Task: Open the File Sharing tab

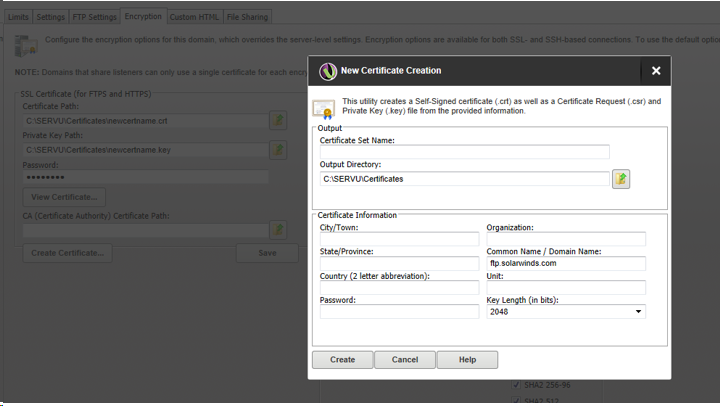Action: [x=247, y=17]
